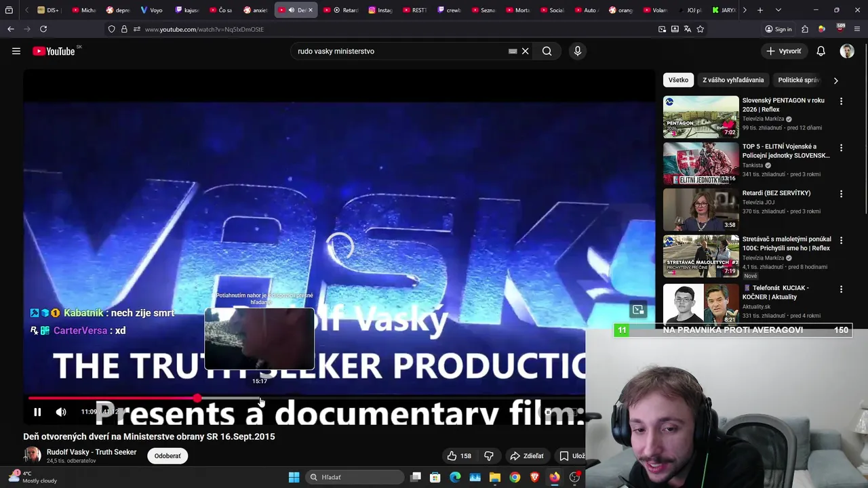
Task: Go to the YouTube home logo
Action: [54, 52]
